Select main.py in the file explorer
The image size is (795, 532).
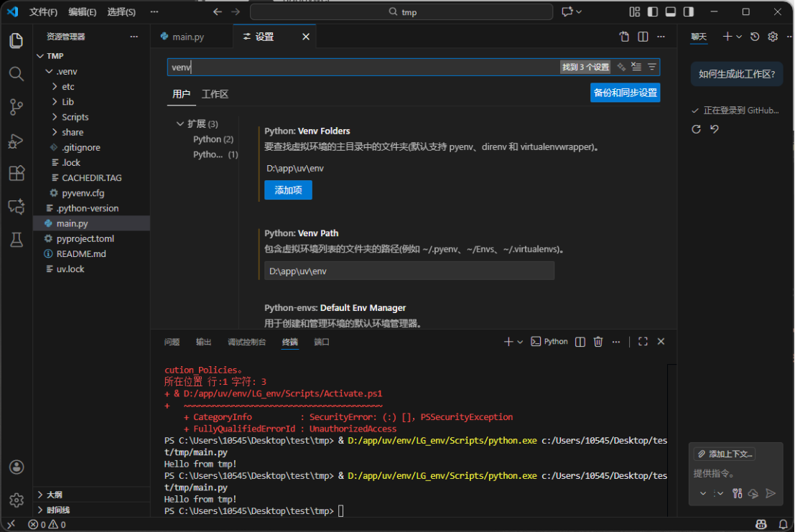pyautogui.click(x=74, y=223)
